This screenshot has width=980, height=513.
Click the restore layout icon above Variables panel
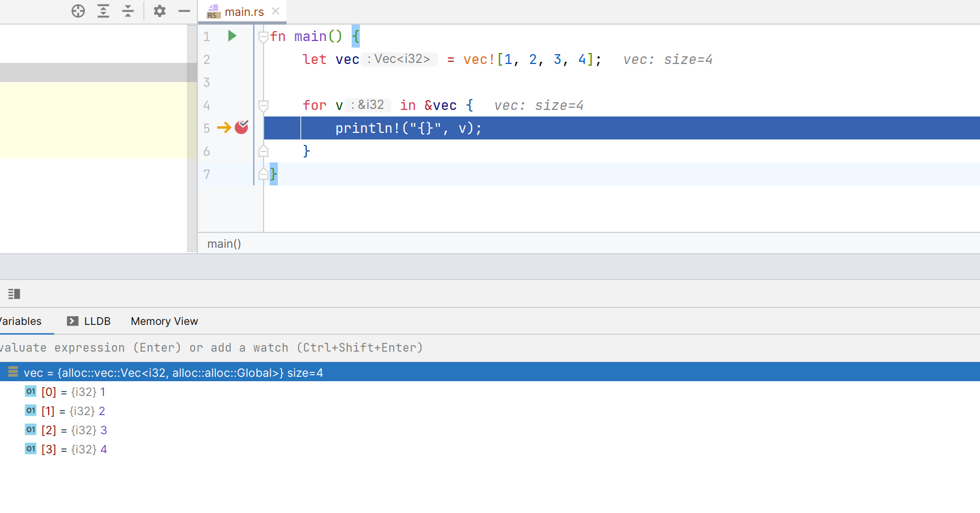14,294
